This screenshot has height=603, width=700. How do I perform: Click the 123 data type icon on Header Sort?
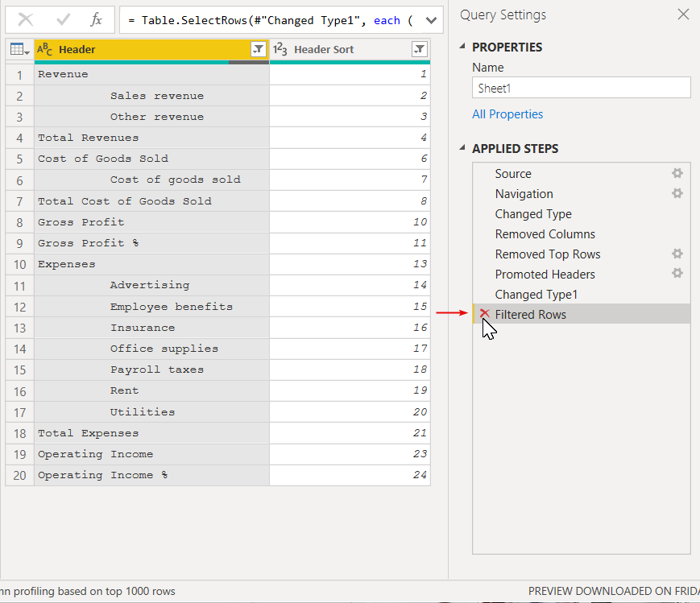pos(280,50)
